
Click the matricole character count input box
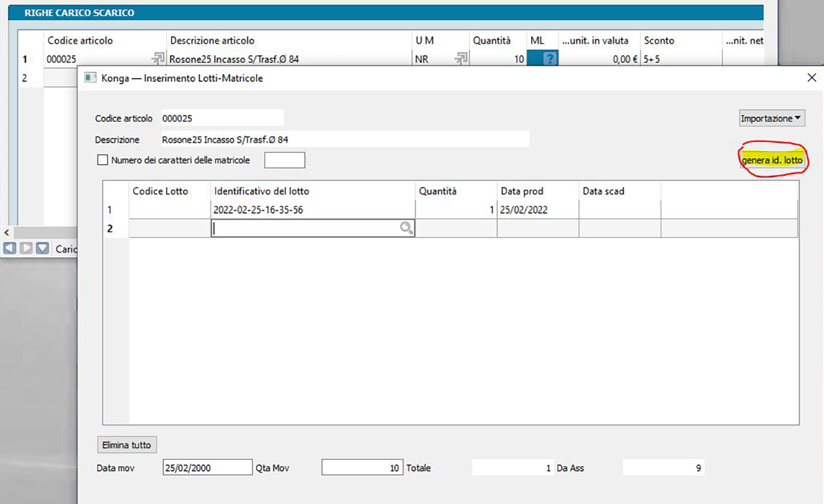(285, 160)
